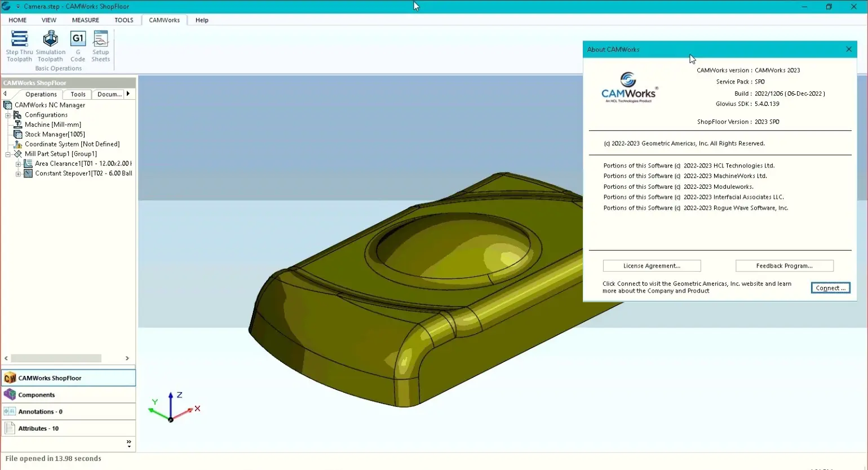Select the Constant Stepover1 operation icon
Viewport: 868px width, 470px height.
pyautogui.click(x=28, y=174)
